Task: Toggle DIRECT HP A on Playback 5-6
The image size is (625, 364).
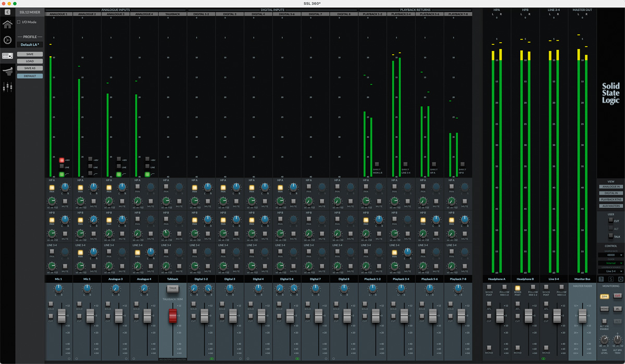Action: 434,164
